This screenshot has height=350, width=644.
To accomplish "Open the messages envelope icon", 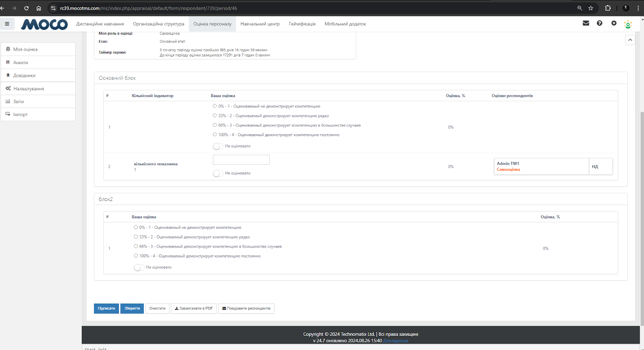I will click(586, 23).
